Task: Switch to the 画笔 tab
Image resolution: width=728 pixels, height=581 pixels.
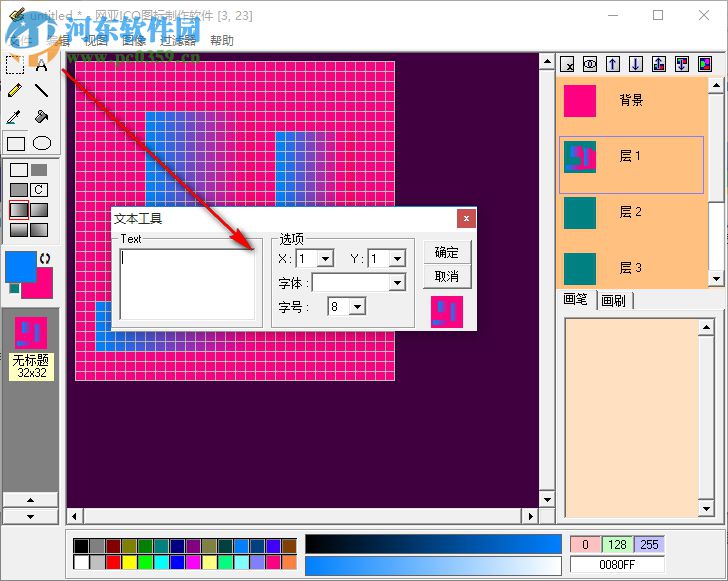Action: tap(576, 300)
